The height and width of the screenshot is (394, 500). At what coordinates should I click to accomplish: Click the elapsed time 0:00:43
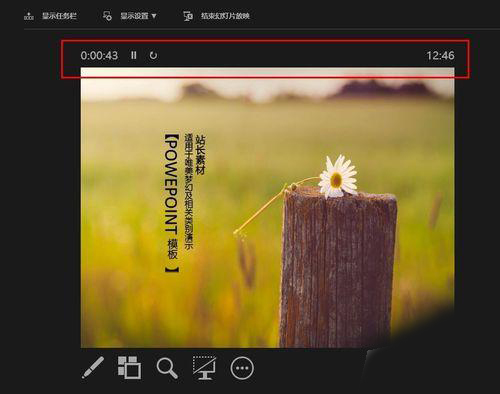(99, 55)
